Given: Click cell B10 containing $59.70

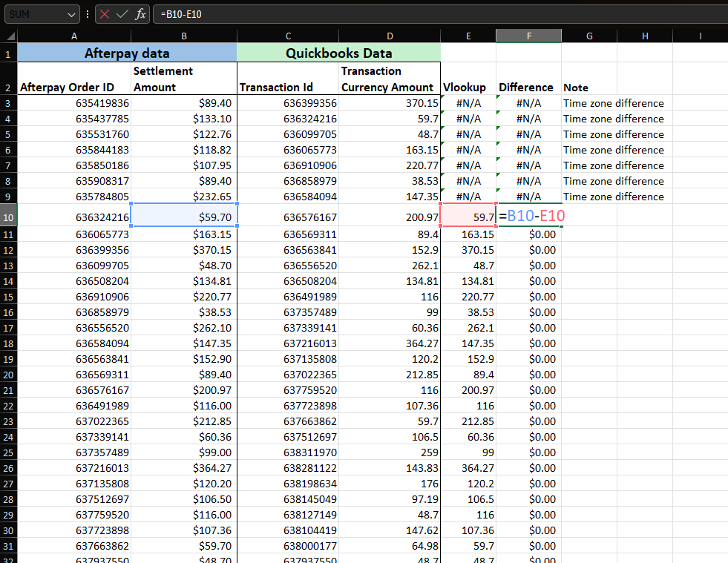Looking at the screenshot, I should coord(184,217).
